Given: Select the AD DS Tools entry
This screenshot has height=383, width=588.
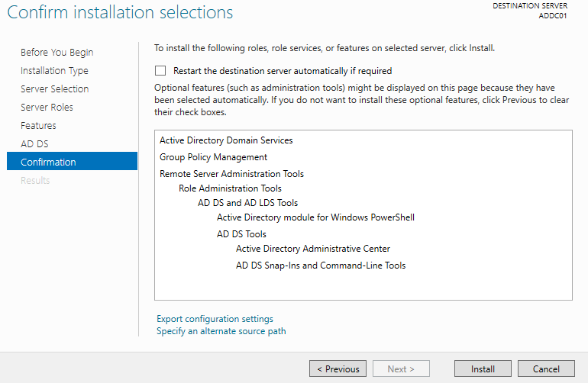Looking at the screenshot, I should [x=241, y=234].
